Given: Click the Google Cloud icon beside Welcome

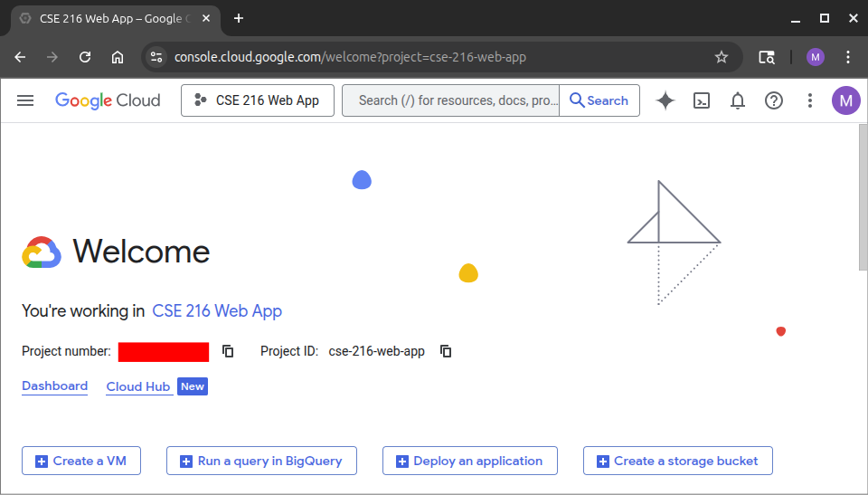Looking at the screenshot, I should [x=42, y=252].
